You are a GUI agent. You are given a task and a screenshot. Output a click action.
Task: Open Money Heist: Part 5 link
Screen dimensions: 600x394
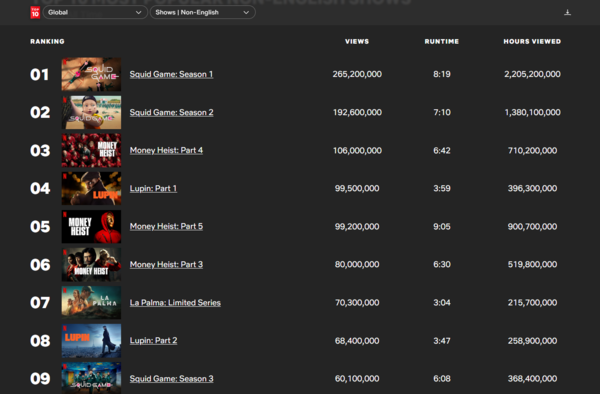[166, 226]
